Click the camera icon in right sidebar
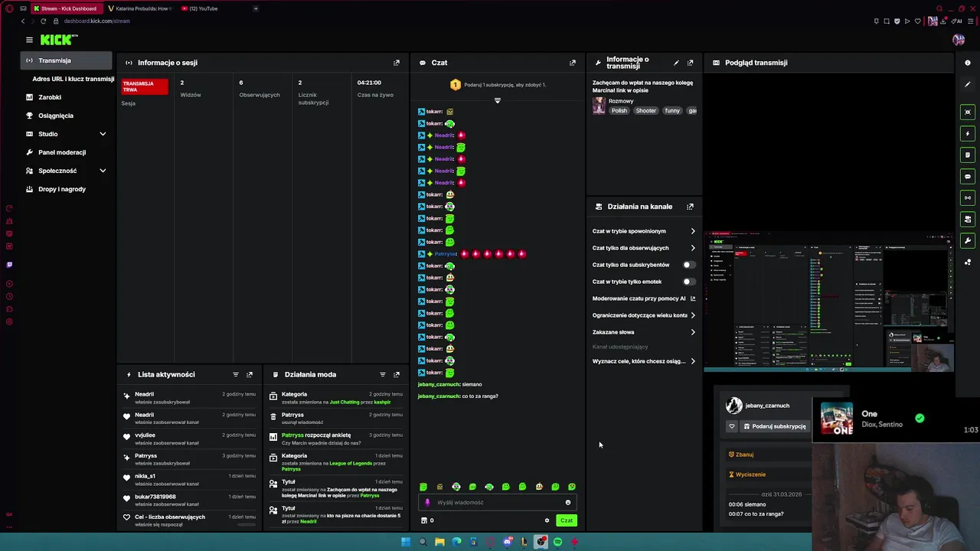Image resolution: width=980 pixels, height=551 pixels. 968,220
